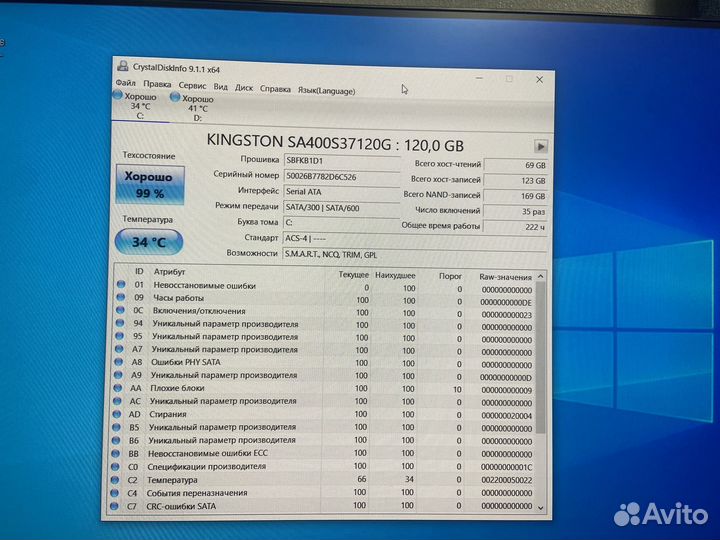Viewport: 720px width, 540px height.
Task: Click status dot of attribute 09 Часы работы
Action: 120,297
